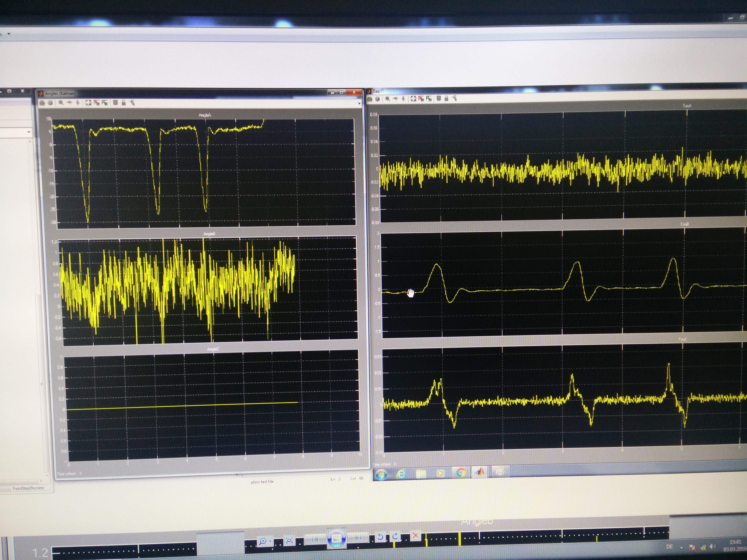Click print icon in Angles scope toolbar

coord(42,103)
